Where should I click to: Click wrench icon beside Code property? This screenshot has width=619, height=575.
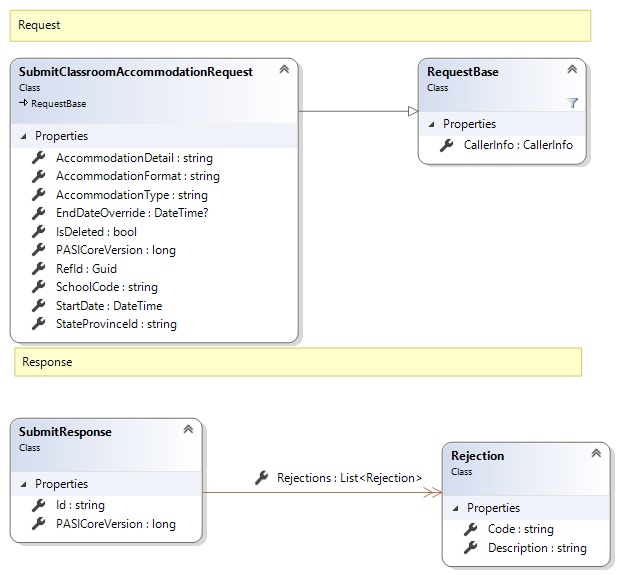click(x=471, y=530)
